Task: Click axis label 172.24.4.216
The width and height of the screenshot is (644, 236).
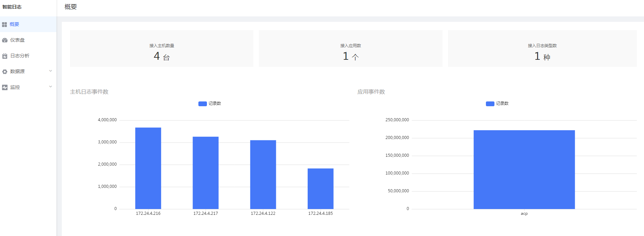Action: (148, 213)
